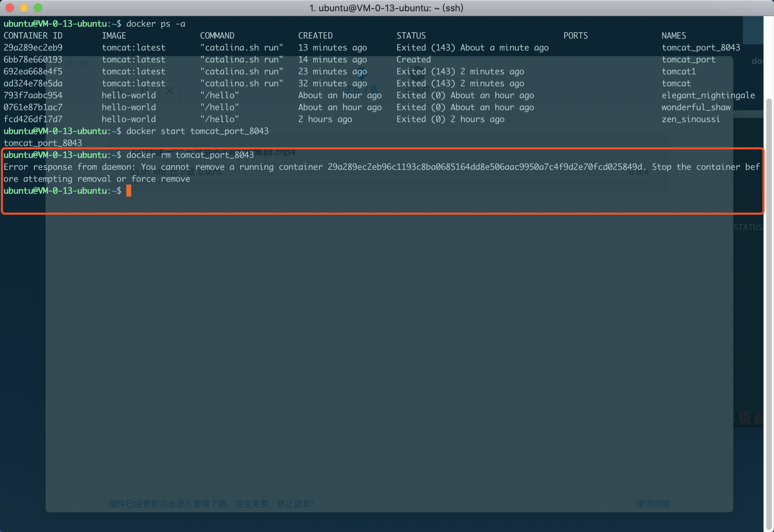The height and width of the screenshot is (532, 774).
Task: Click name tomcat_port_8043 in NAMES column
Action: click(x=701, y=47)
